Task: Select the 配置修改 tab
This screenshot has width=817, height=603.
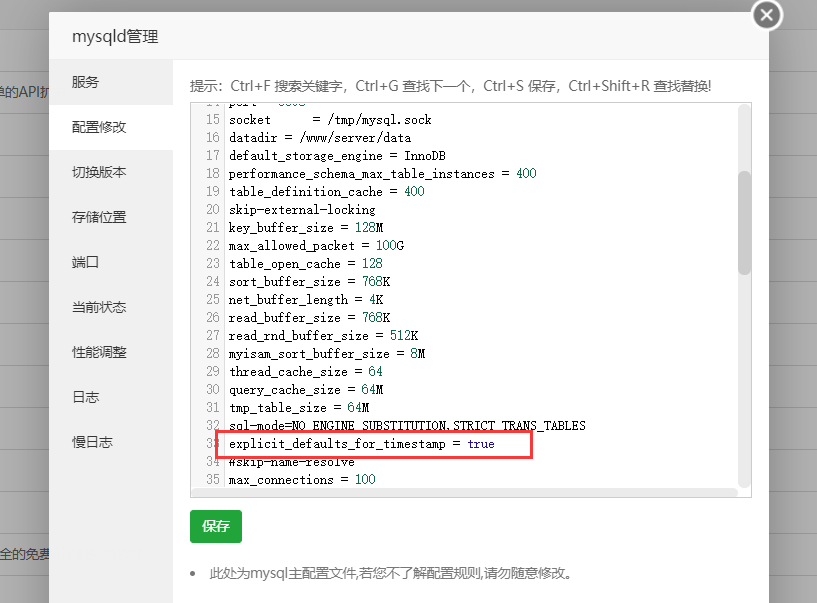Action: 111,127
